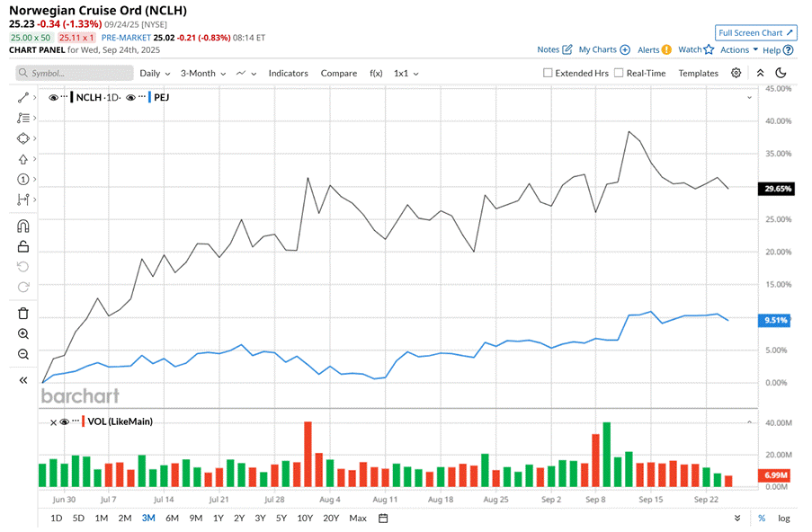Open chart settings gear
Image resolution: width=812 pixels, height=532 pixels.
tap(736, 73)
